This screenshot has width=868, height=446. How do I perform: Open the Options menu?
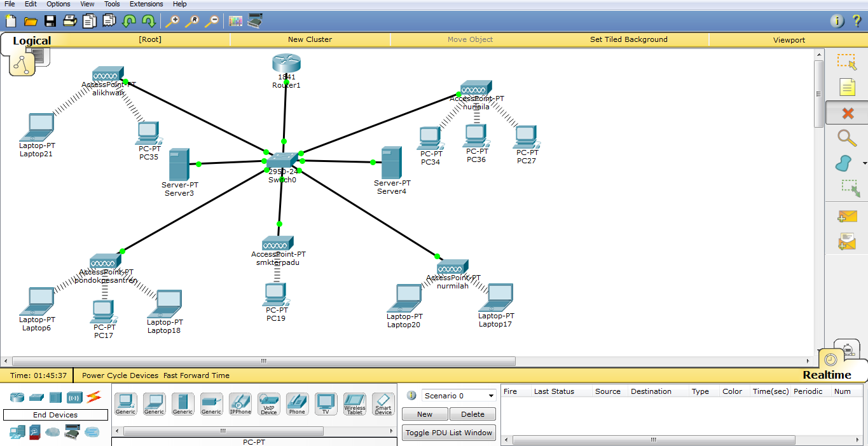[59, 4]
